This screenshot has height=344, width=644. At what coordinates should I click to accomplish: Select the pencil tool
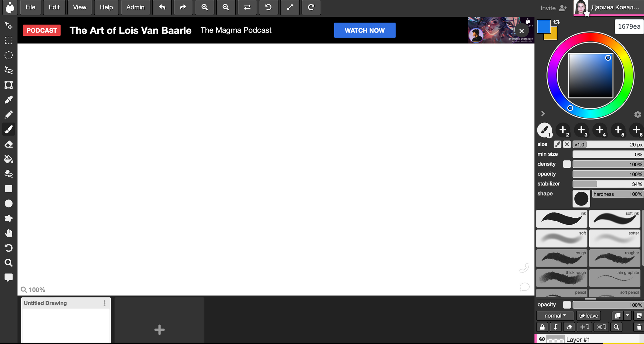9,114
